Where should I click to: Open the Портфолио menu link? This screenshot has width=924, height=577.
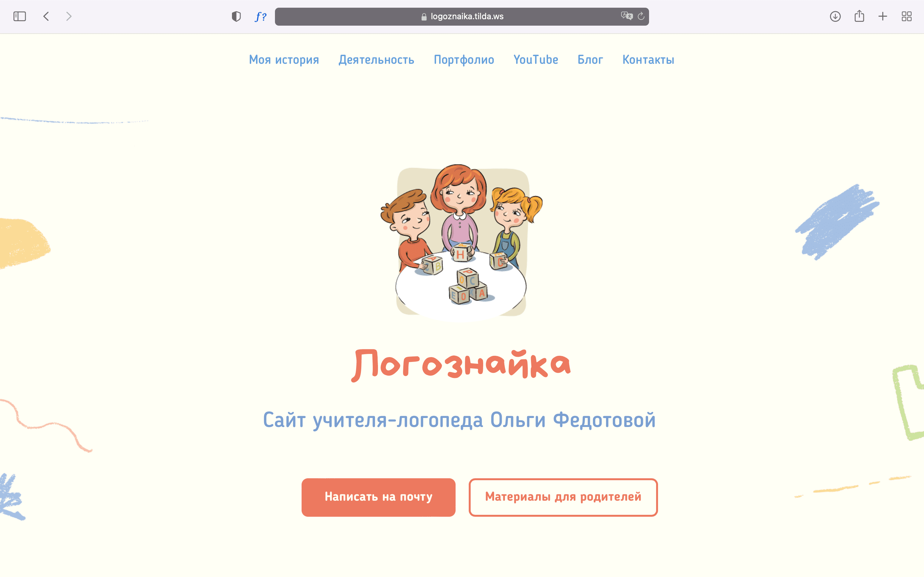click(x=464, y=60)
